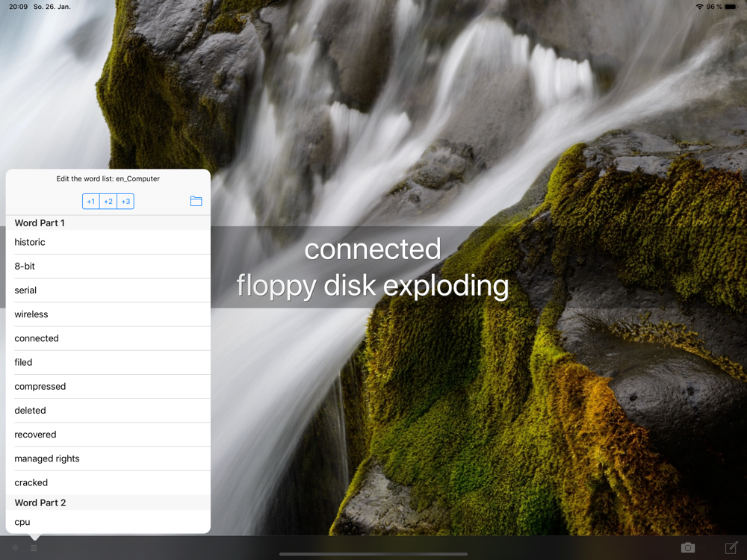Tap the camera icon to capture

tap(688, 547)
